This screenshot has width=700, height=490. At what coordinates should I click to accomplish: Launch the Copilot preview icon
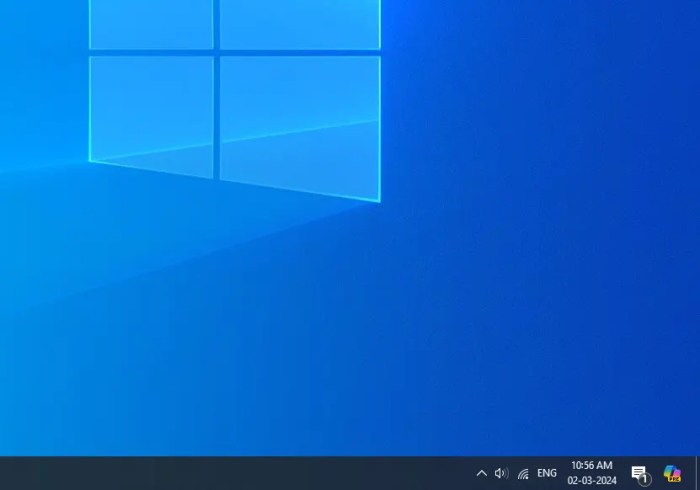672,473
